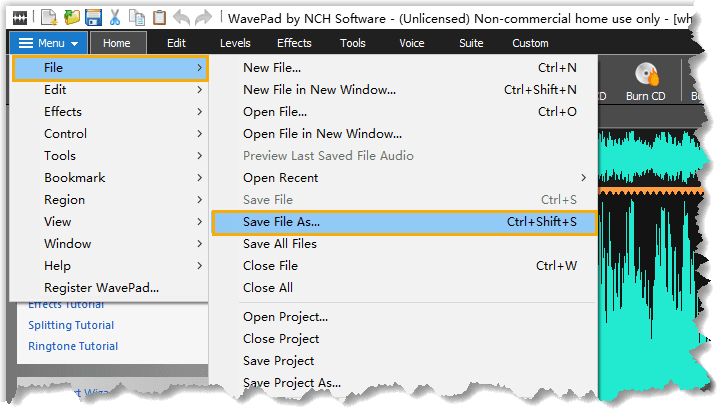This screenshot has height=413, width=724.
Task: Click the New File icon in title toolbar
Action: click(49, 18)
